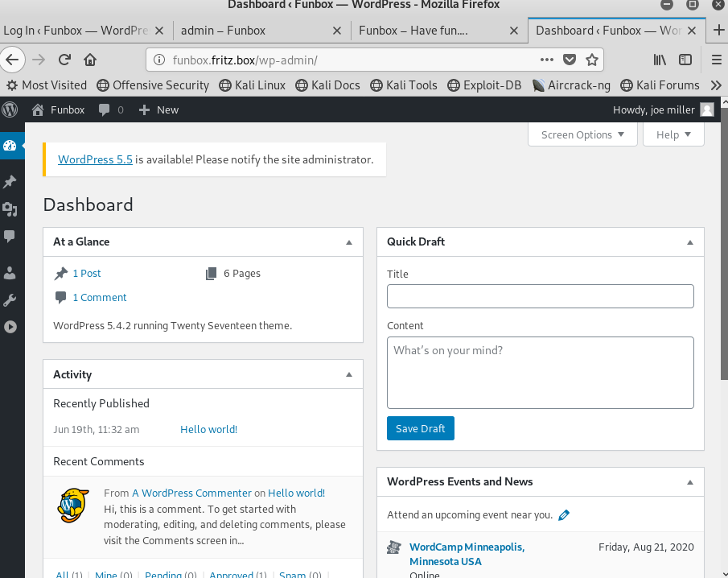Image resolution: width=728 pixels, height=578 pixels.
Task: Click the WordPress logo in admin bar
Action: [10, 109]
